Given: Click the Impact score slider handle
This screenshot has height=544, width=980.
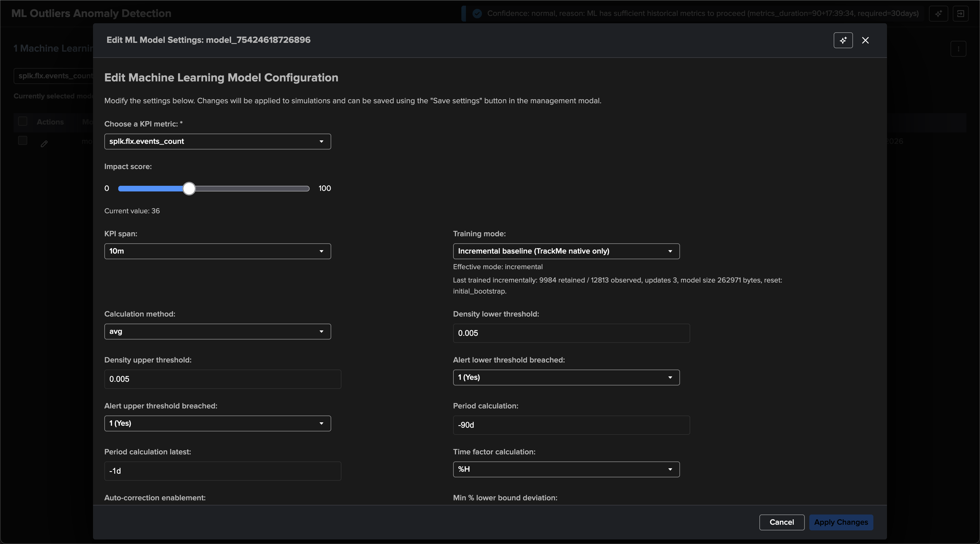Looking at the screenshot, I should click(189, 189).
